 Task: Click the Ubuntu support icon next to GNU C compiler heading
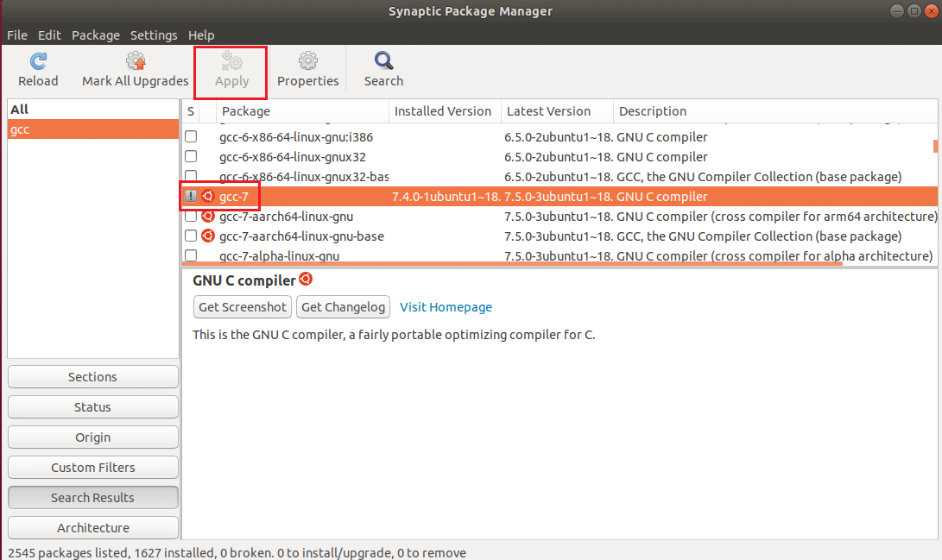(305, 280)
